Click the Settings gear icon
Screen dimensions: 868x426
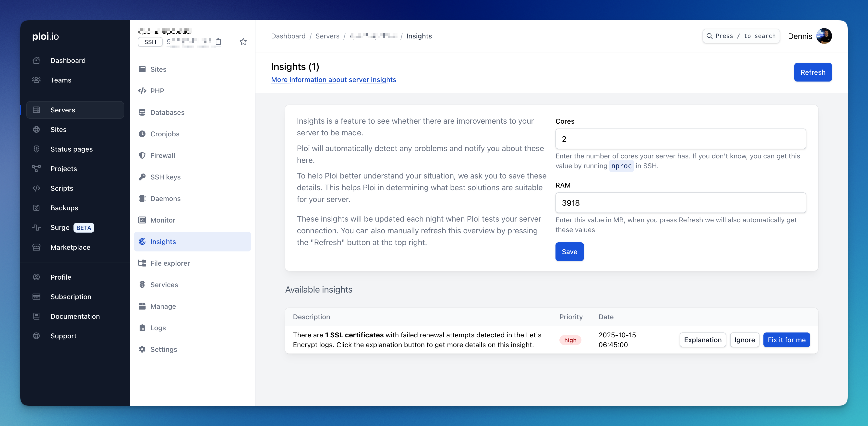pos(142,349)
